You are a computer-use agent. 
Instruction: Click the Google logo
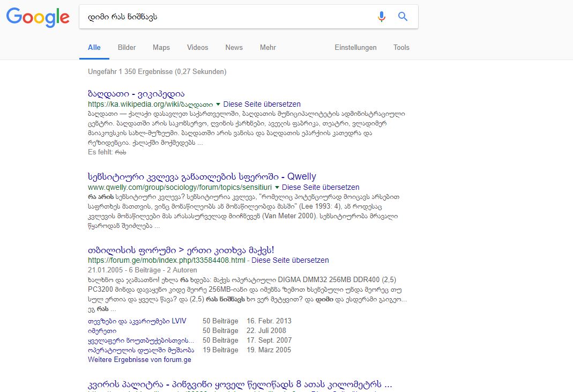38,17
